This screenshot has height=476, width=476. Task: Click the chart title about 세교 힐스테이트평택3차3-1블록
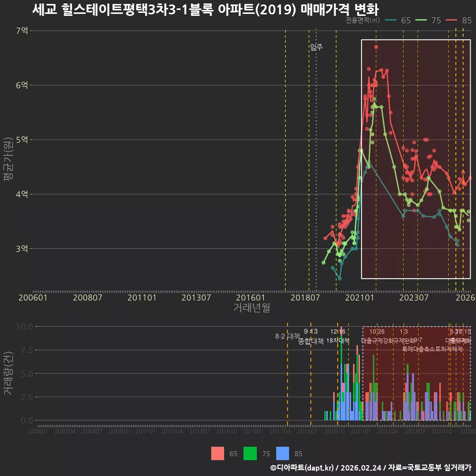click(x=205, y=9)
